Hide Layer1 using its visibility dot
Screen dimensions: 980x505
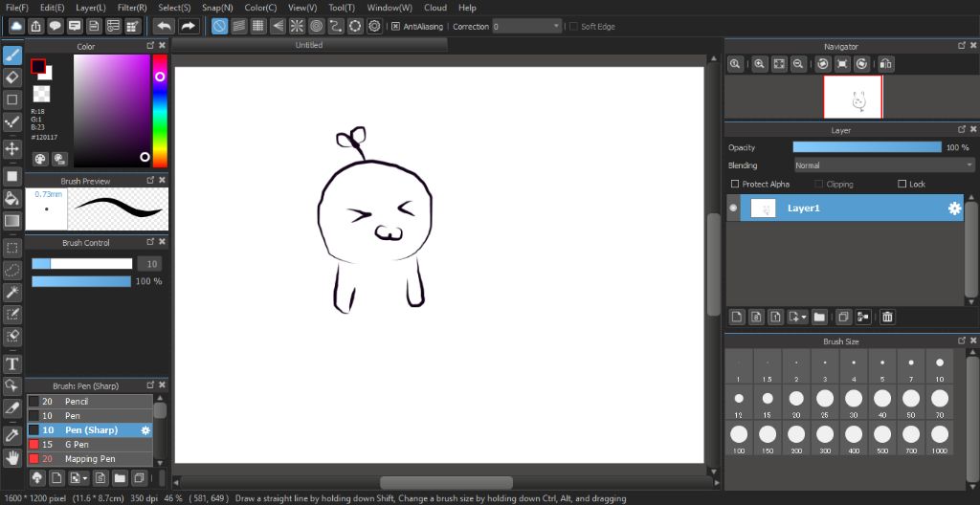tap(734, 208)
